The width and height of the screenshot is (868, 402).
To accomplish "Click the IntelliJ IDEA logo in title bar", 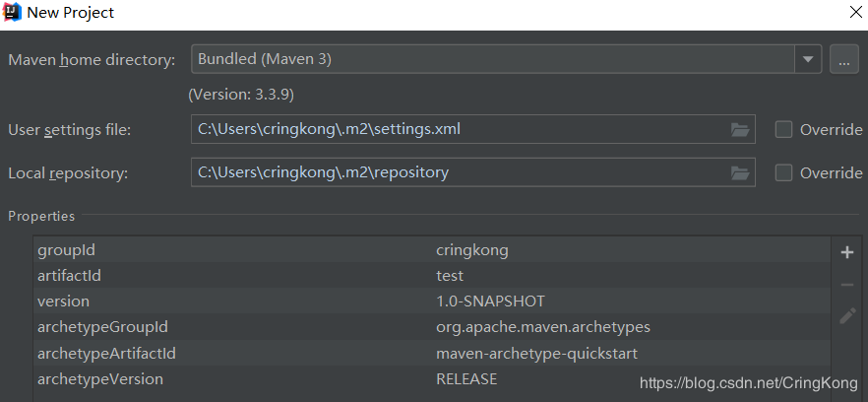I will tap(13, 13).
